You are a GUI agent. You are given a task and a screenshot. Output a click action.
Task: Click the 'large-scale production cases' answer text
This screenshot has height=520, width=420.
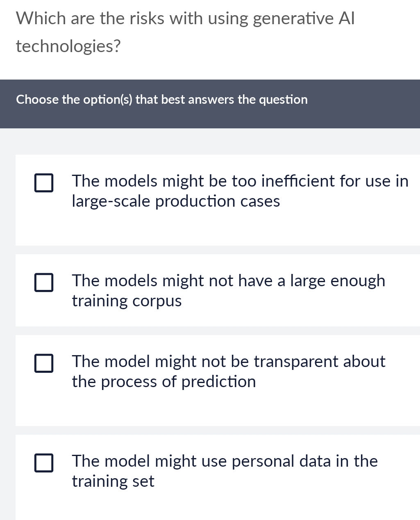[x=176, y=201]
